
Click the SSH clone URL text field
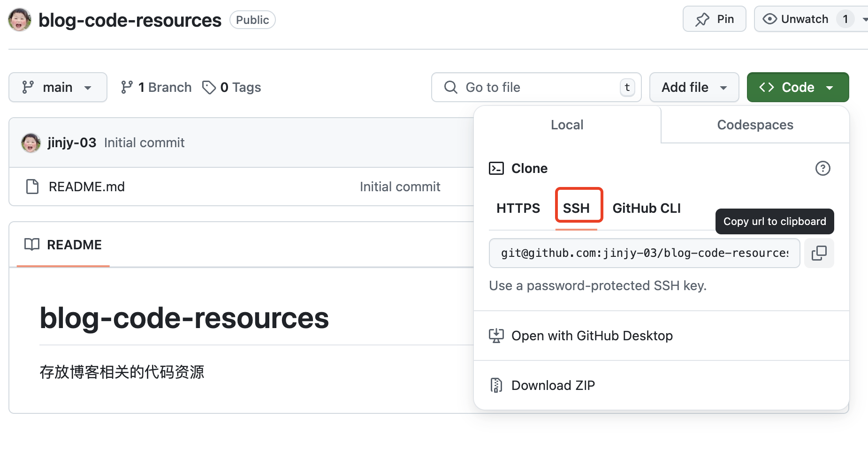pyautogui.click(x=644, y=253)
